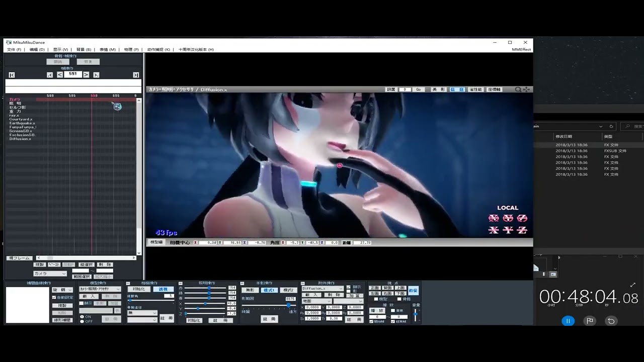Click the Z rotation gizmo icon
This screenshot has height=362, width=644.
523,218
